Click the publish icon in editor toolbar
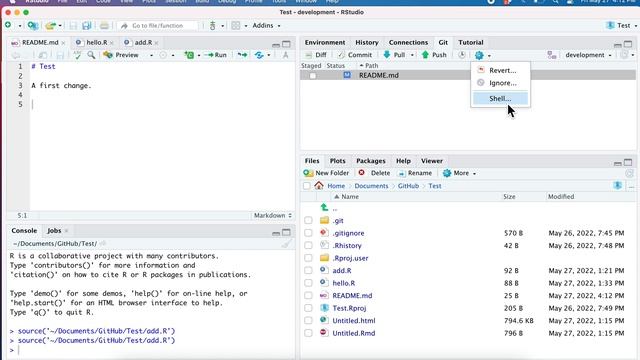 coord(259,55)
